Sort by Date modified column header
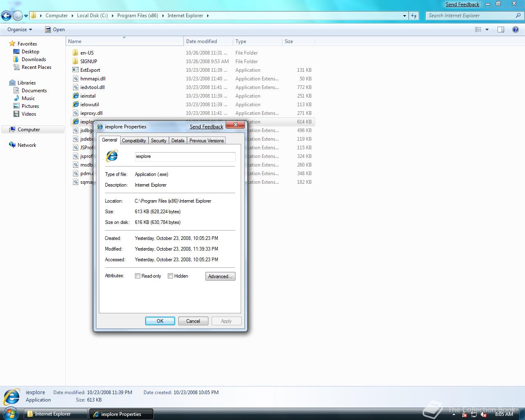 click(x=208, y=41)
